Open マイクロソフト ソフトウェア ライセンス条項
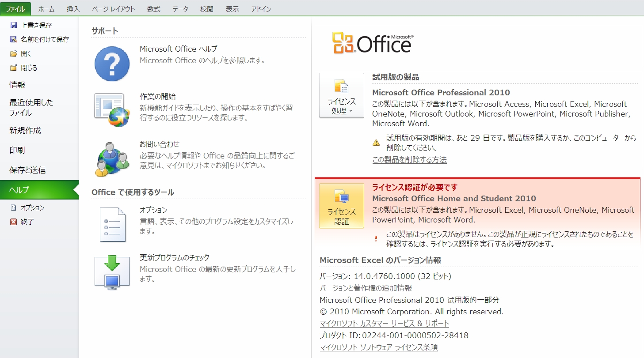 click(x=377, y=347)
